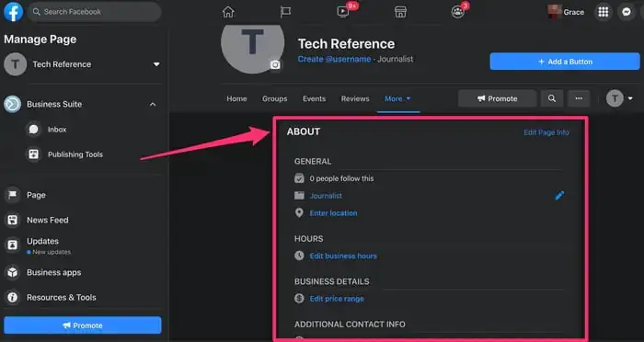The image size is (644, 342).
Task: Switch to the Events tab
Action: pyautogui.click(x=315, y=99)
